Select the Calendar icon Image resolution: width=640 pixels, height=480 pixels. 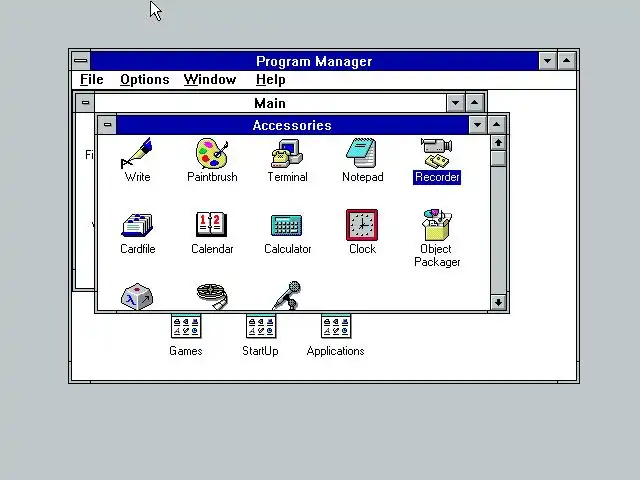coord(211,224)
